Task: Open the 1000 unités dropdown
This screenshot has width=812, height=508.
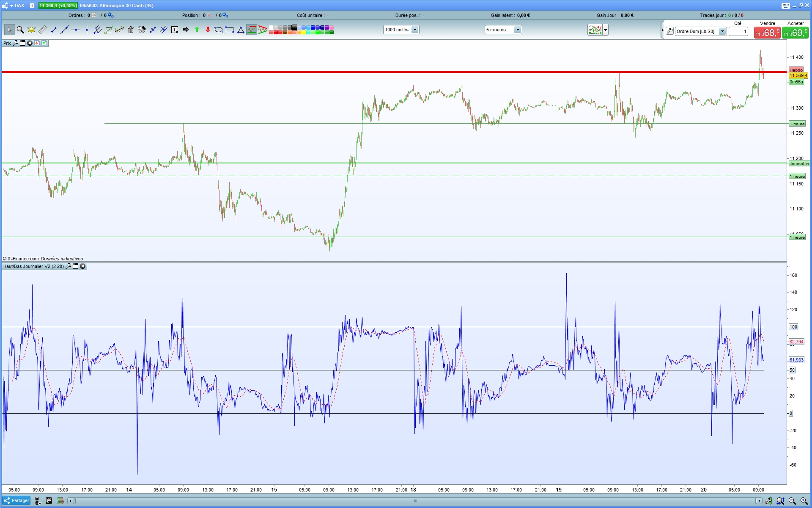Action: pyautogui.click(x=415, y=30)
